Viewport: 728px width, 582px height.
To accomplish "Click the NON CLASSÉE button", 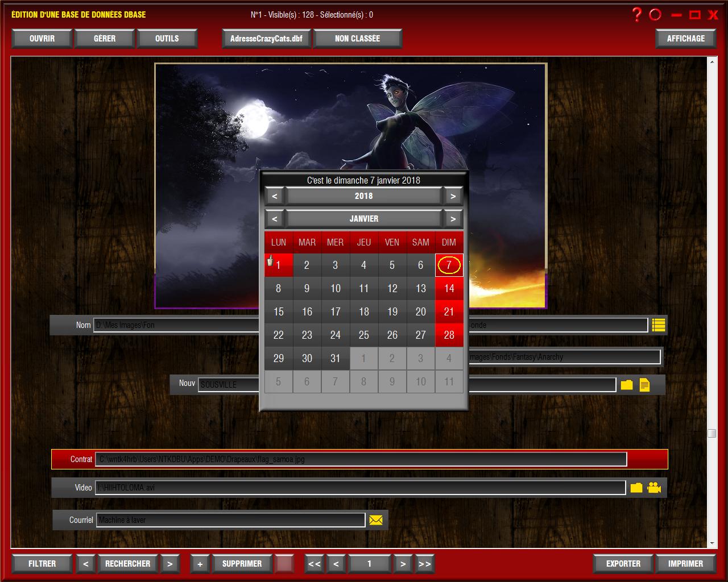I will pos(358,39).
